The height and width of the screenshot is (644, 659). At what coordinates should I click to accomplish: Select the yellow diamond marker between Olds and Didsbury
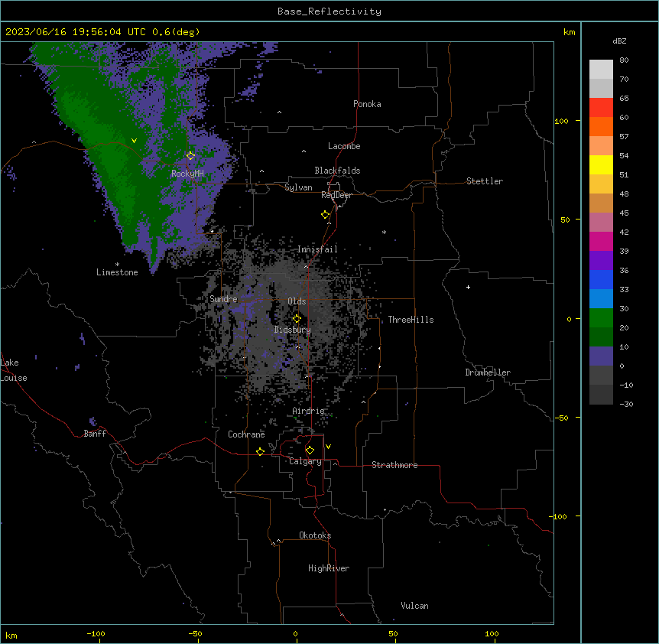[297, 319]
